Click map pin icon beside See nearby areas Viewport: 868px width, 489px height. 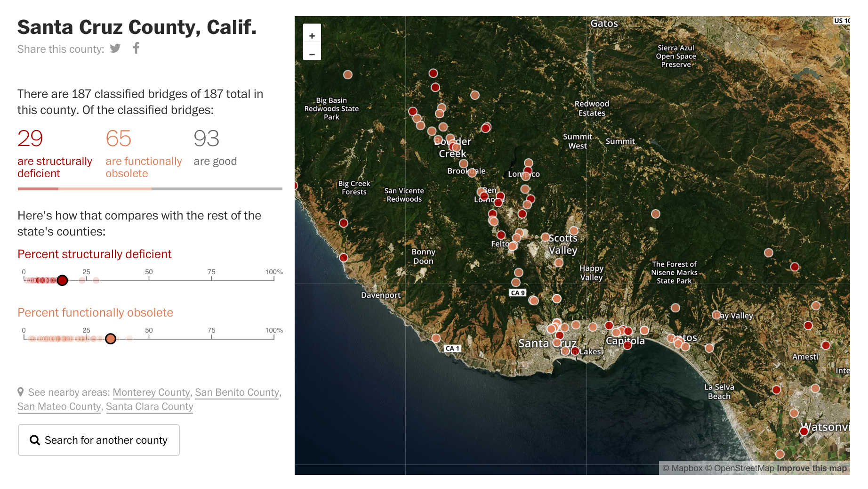pyautogui.click(x=21, y=392)
